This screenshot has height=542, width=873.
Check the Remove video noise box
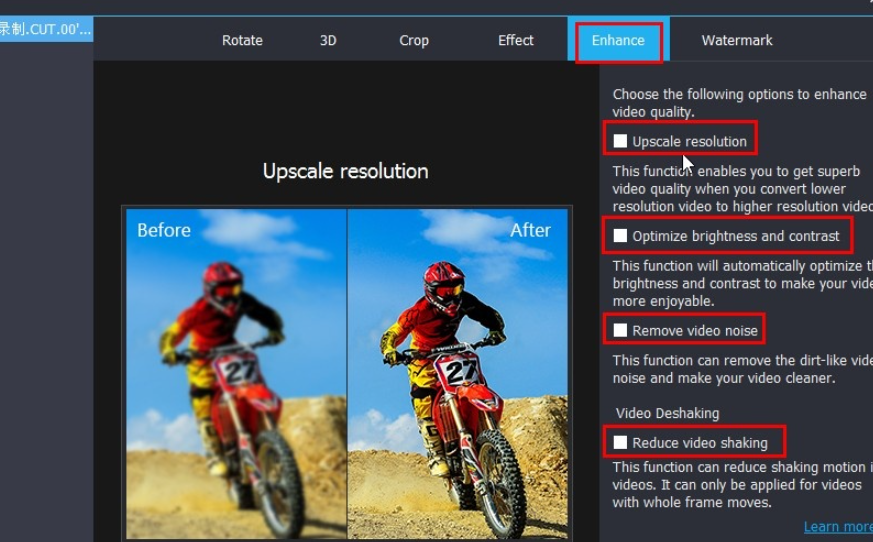[620, 330]
